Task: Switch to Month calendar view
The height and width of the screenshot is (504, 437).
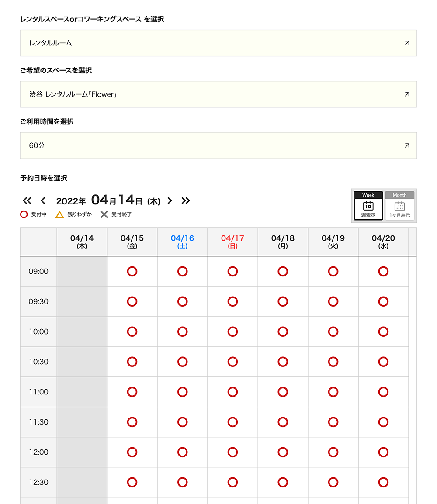Action: coord(399,206)
